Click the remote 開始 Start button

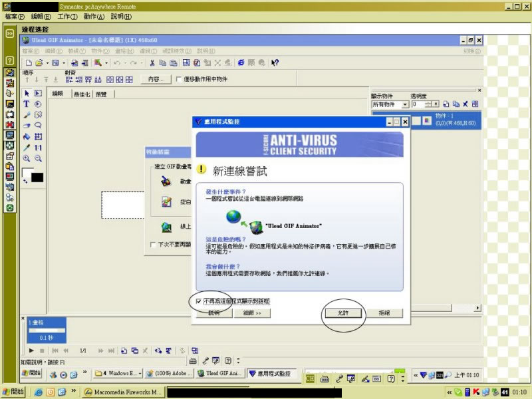pyautogui.click(x=31, y=373)
